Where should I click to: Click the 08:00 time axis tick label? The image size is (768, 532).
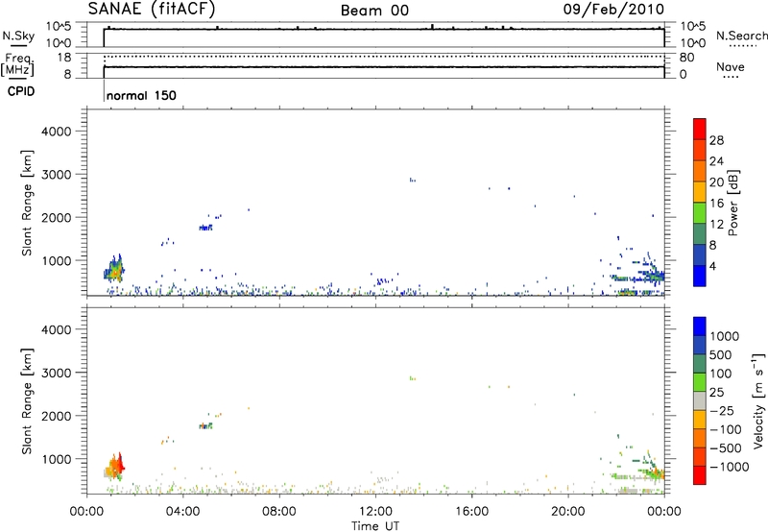click(279, 512)
